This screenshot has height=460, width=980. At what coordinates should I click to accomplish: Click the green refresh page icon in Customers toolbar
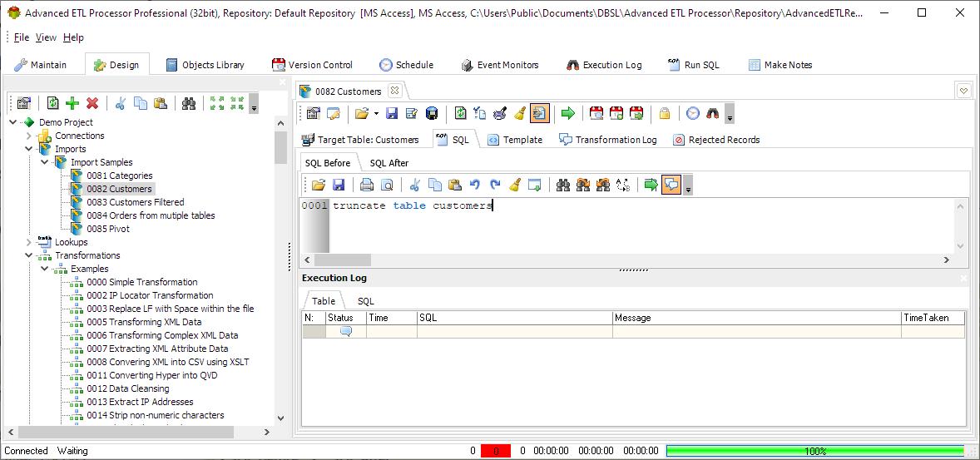461,113
